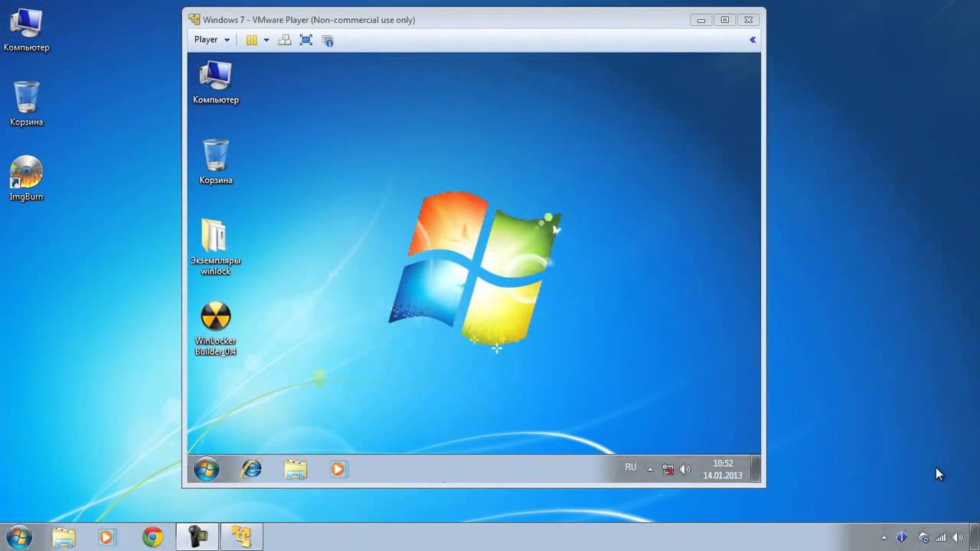Click Show Desktop strip in guest taskbar
Viewport: 980px width, 551px height.
click(756, 469)
